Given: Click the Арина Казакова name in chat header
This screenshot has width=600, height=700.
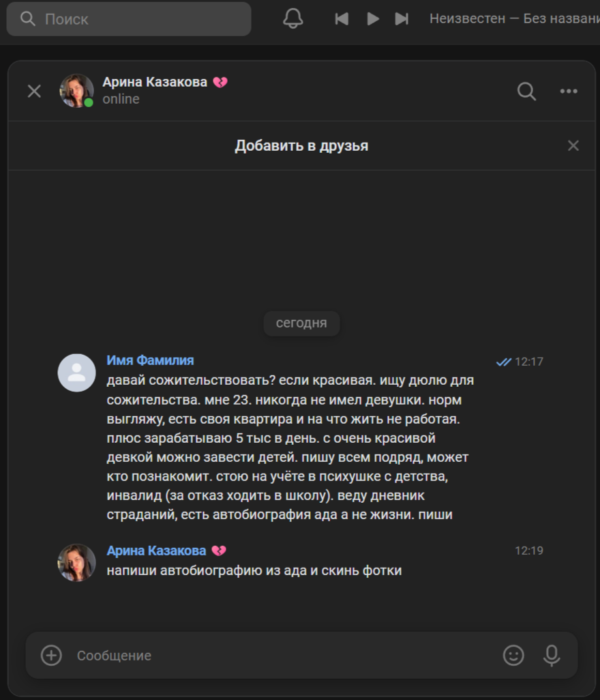Looking at the screenshot, I should 155,83.
